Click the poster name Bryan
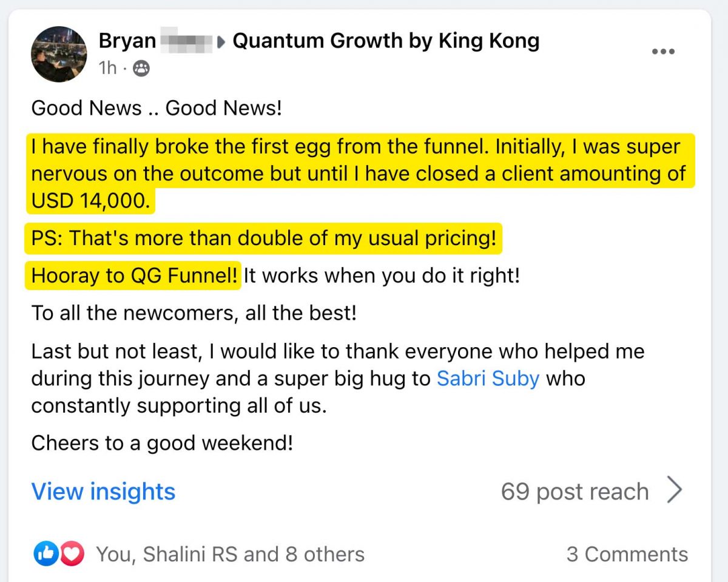Viewport: 728px width, 582px height. [127, 41]
